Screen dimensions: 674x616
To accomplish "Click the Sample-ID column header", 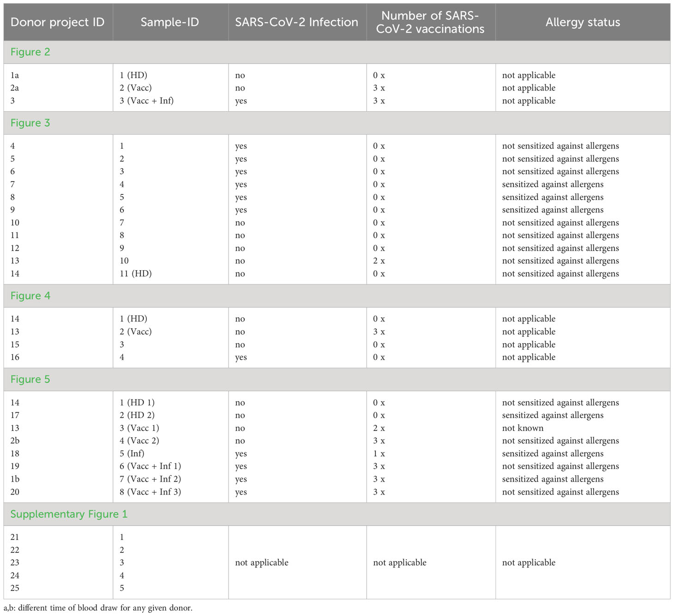I will [170, 22].
